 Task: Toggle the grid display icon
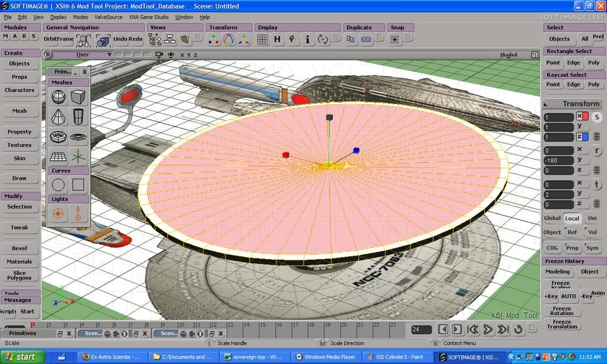pyautogui.click(x=262, y=40)
